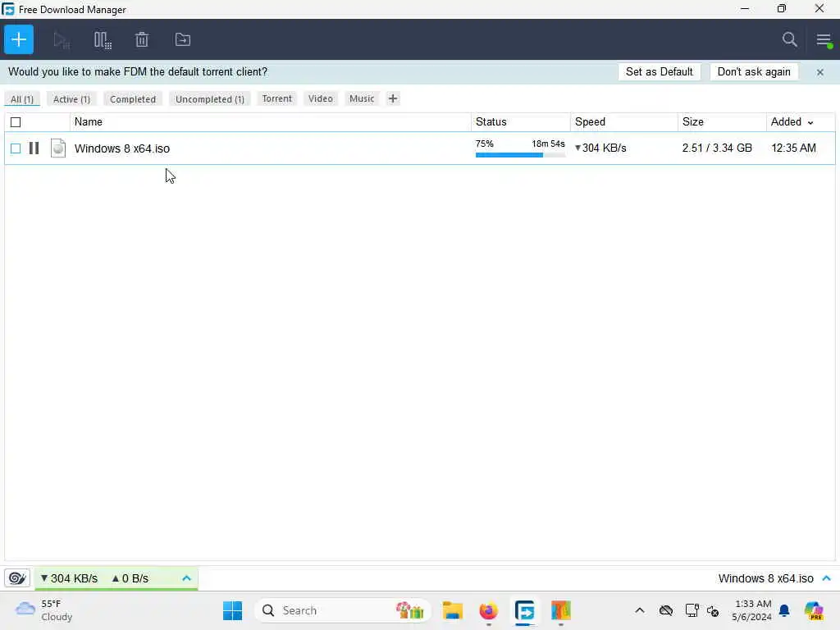This screenshot has width=840, height=630.
Task: Choose Don't ask again
Action: [x=754, y=72]
